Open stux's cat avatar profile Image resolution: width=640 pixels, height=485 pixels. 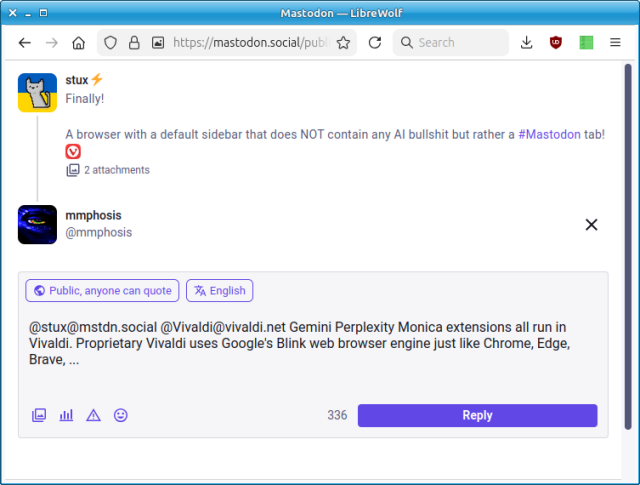[37, 93]
